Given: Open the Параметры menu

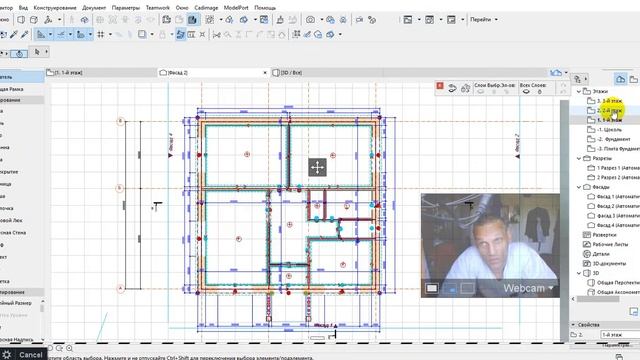Looking at the screenshot, I should coord(126,8).
